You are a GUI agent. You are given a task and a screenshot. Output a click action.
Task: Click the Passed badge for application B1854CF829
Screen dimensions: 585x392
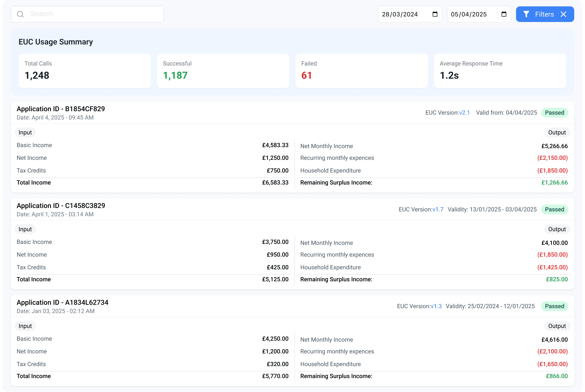click(x=554, y=113)
